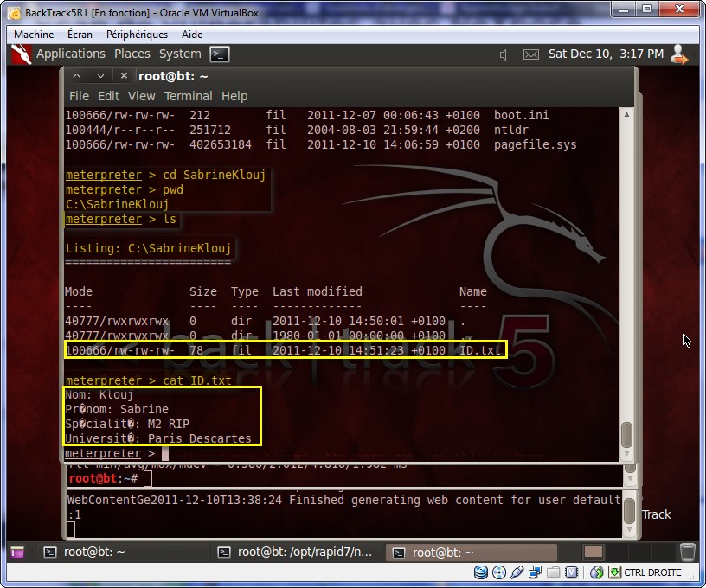Click the 'Nom: Klouj' output line
Screen dimensions: 706x588
click(x=99, y=395)
